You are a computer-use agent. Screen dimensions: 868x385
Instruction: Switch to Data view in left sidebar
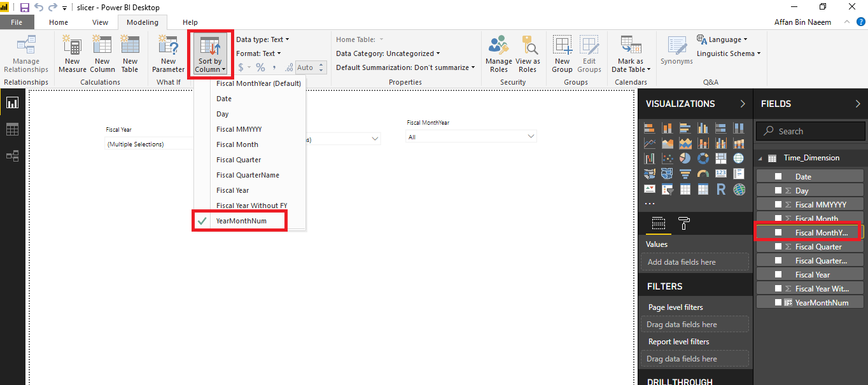tap(13, 130)
